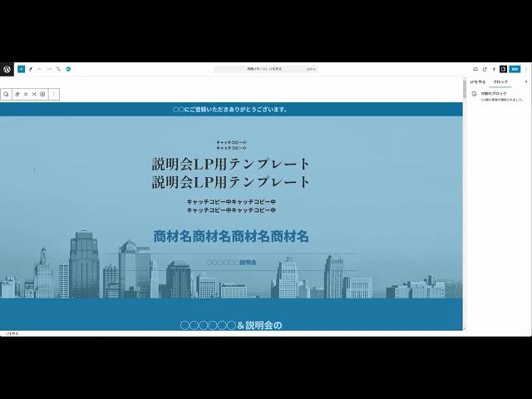The image size is (532, 399).
Task: Open the document title command bar
Action: click(265, 69)
